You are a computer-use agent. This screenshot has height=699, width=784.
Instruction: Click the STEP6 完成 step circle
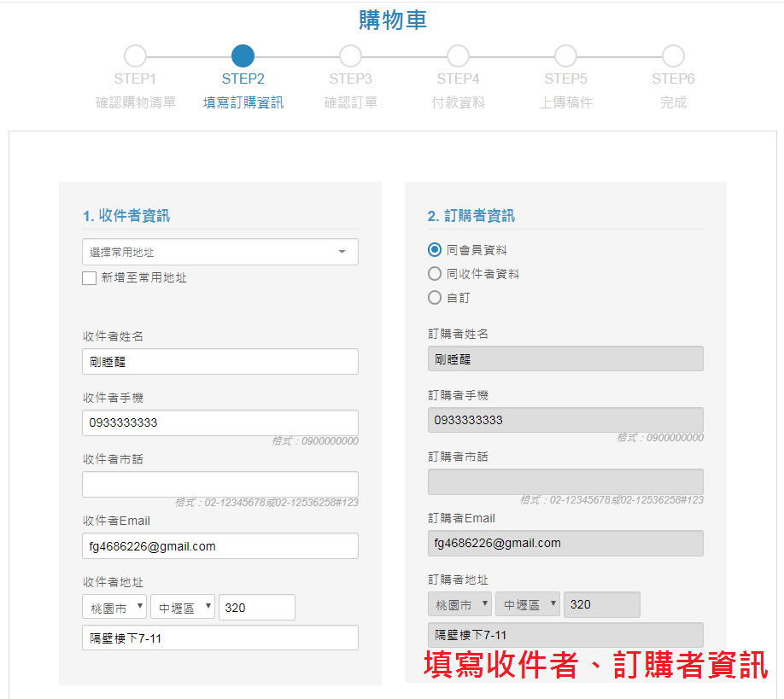pos(673,56)
